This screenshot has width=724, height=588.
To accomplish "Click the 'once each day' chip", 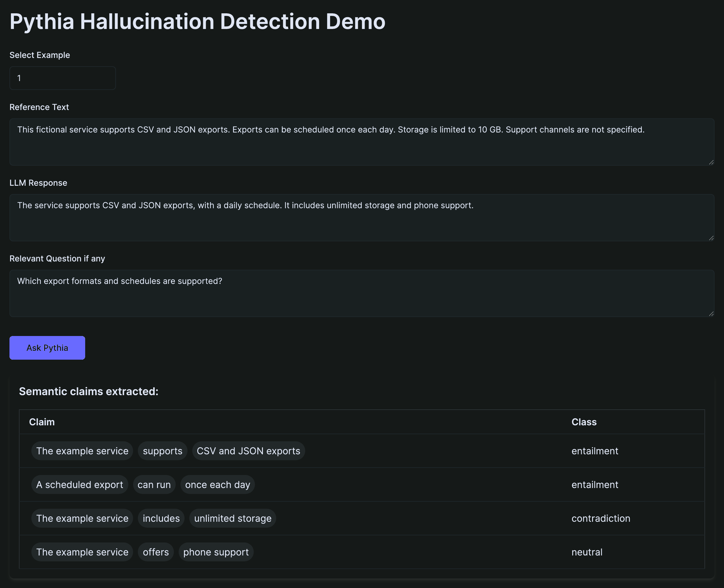I will pyautogui.click(x=218, y=484).
